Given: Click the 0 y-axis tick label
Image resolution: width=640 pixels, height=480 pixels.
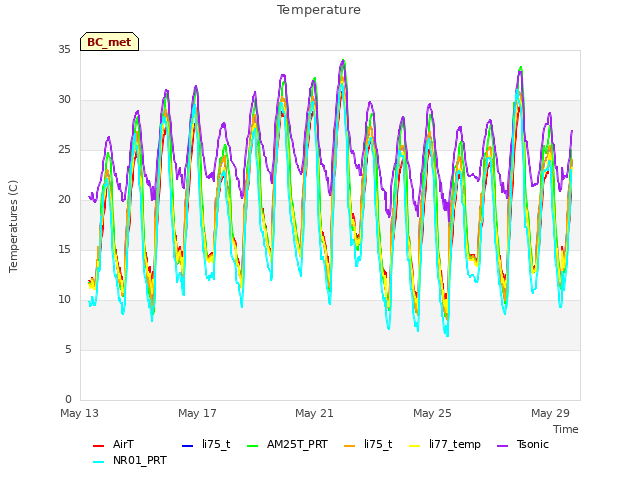Looking at the screenshot, I should pos(68,400).
